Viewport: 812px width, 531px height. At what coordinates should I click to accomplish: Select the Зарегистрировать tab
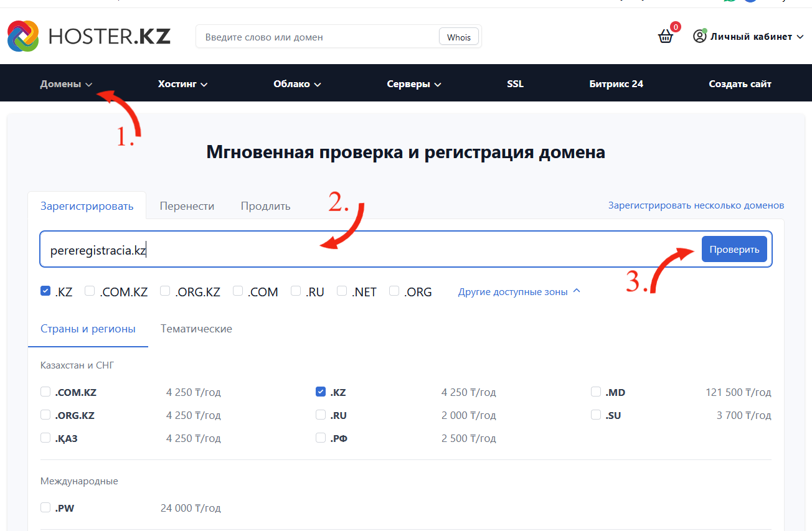click(x=87, y=206)
